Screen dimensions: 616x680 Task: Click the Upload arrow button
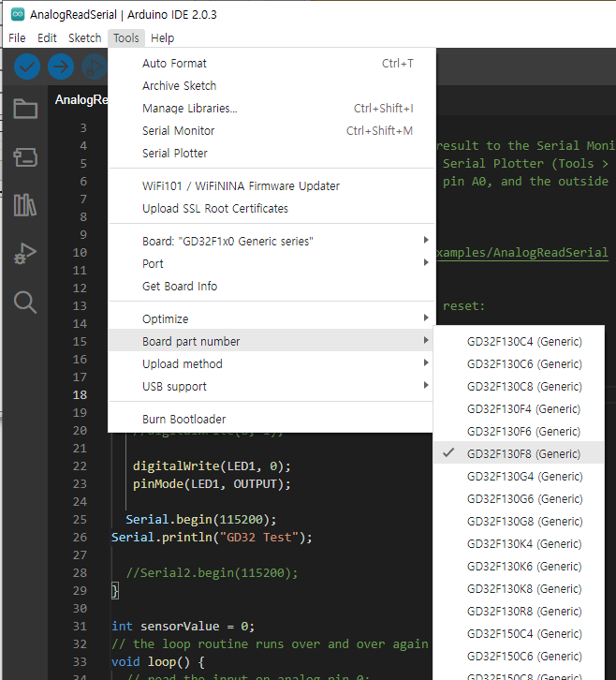61,67
